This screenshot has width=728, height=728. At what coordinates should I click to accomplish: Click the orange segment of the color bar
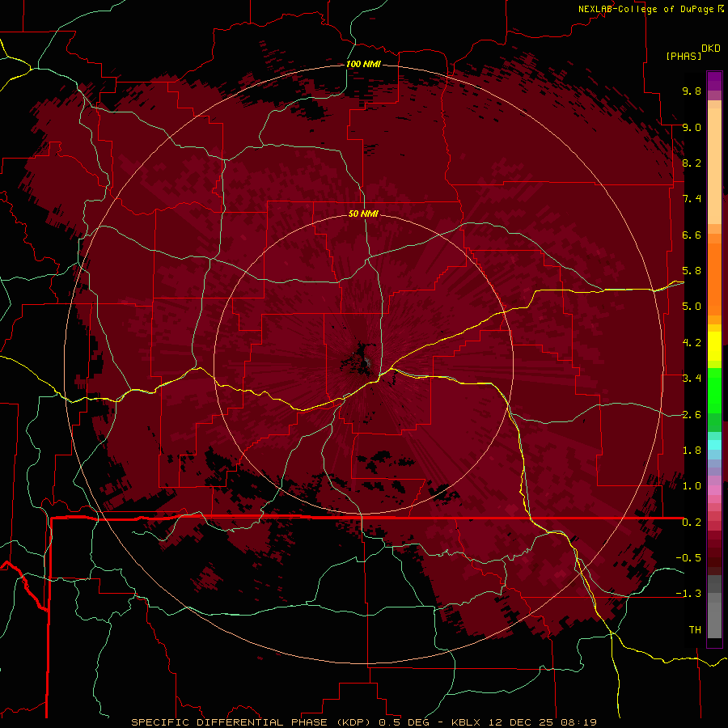click(714, 278)
